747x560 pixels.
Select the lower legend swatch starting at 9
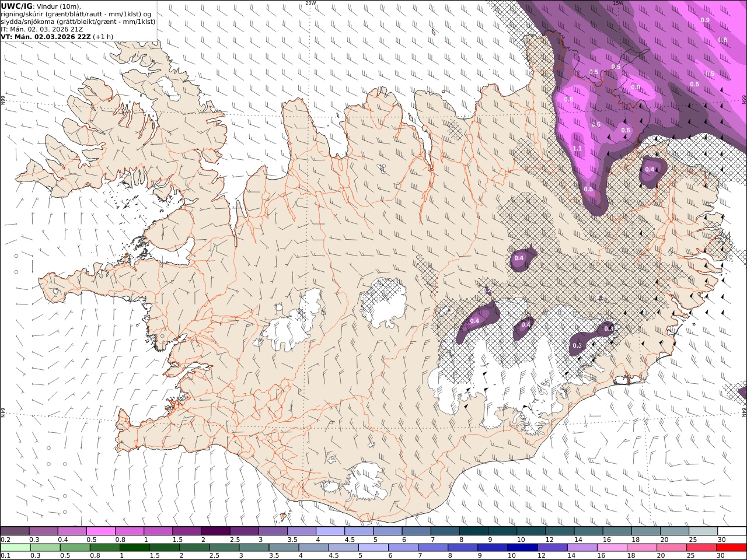(493, 547)
